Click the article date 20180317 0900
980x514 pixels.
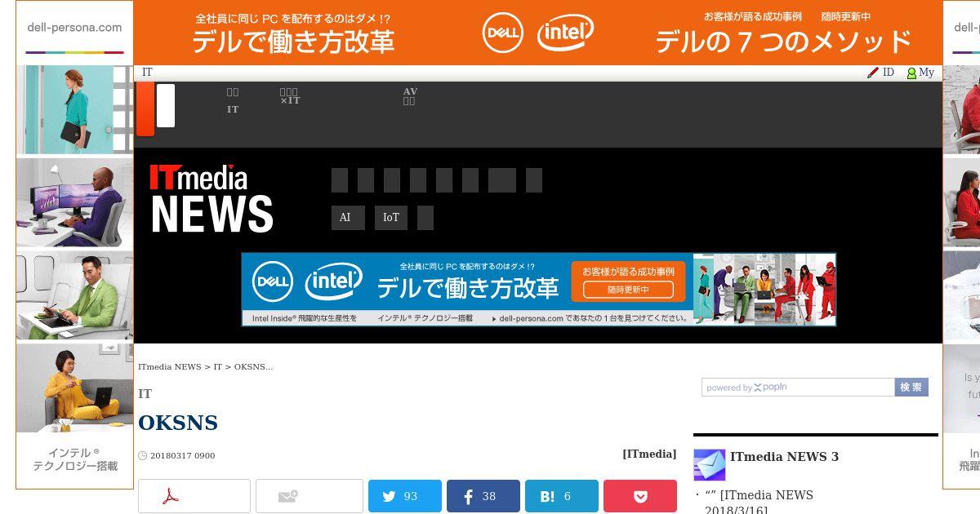(x=182, y=455)
